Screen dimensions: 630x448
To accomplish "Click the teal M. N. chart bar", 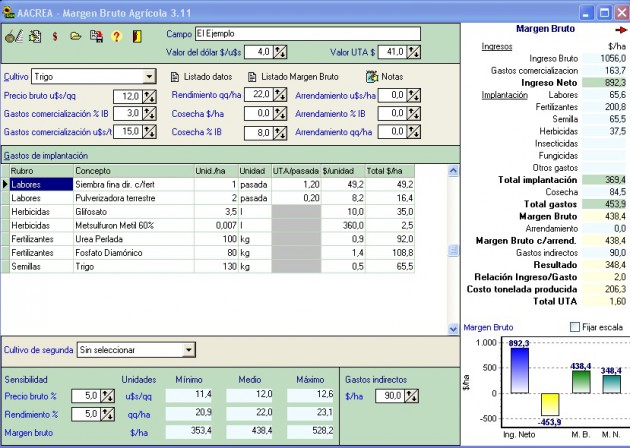I will (x=612, y=384).
